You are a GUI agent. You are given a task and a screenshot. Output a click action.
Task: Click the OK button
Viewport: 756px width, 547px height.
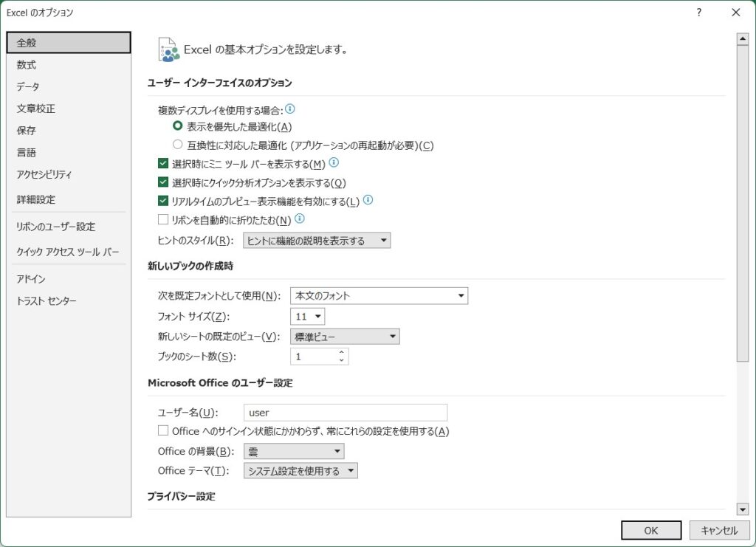650,530
